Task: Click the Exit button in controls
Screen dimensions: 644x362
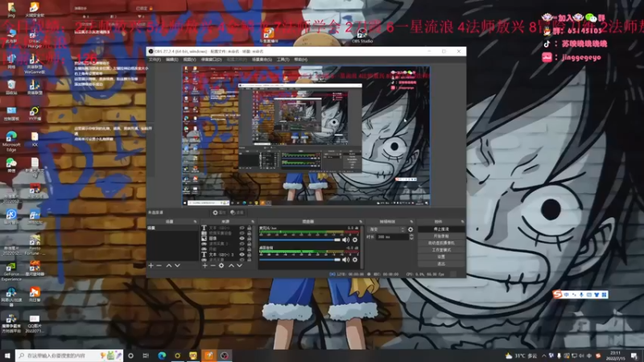Action: (x=441, y=264)
